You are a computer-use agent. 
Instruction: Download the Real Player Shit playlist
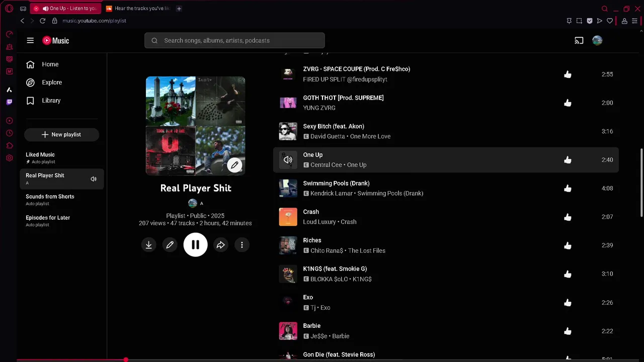(148, 245)
